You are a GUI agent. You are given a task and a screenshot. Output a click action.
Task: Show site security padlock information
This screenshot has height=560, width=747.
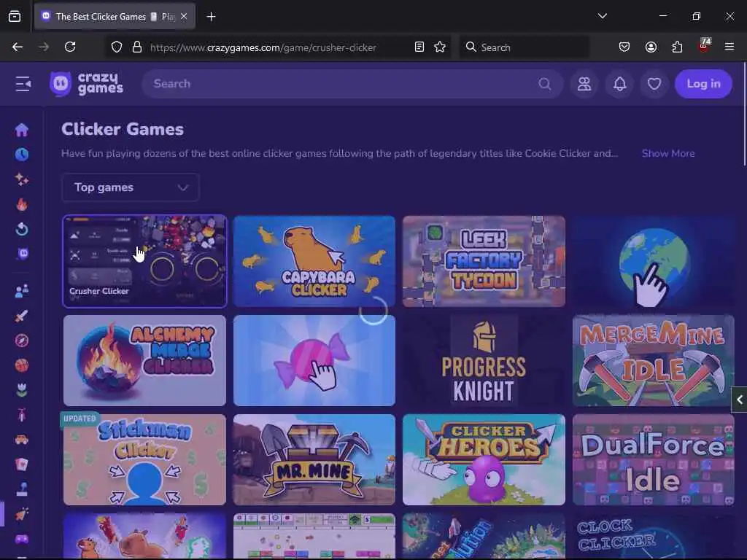pyautogui.click(x=137, y=47)
